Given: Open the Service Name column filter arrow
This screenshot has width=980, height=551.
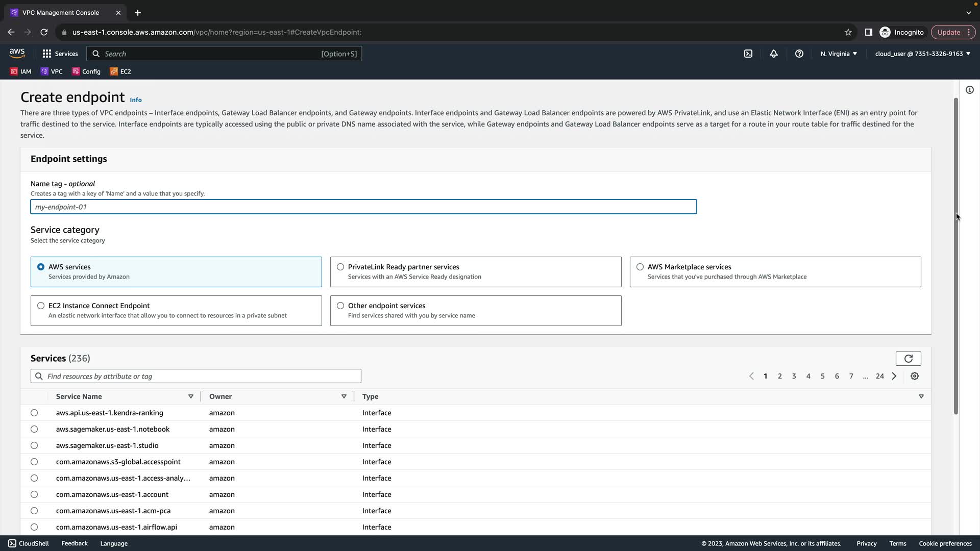Looking at the screenshot, I should (190, 396).
